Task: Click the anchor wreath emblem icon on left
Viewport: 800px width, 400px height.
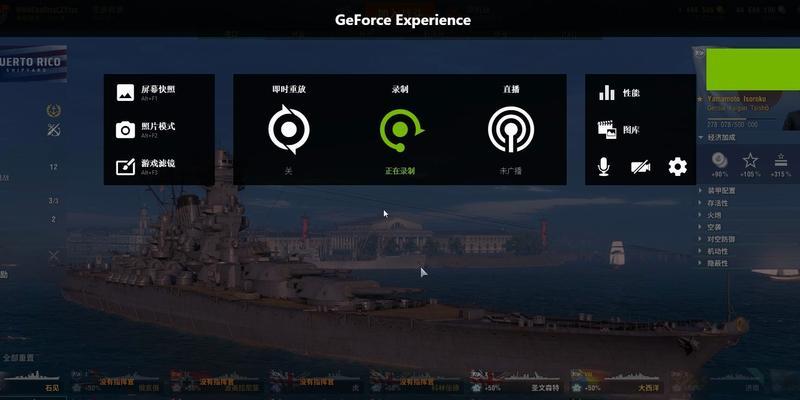Action: click(x=54, y=110)
